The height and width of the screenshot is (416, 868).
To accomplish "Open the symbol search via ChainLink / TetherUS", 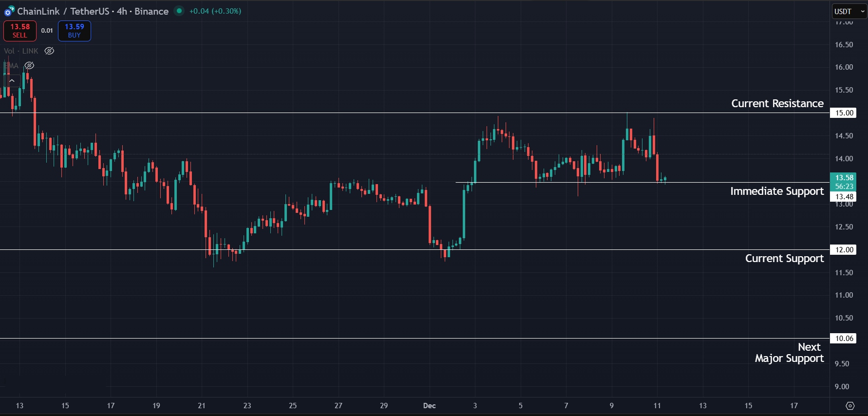I will coord(63,11).
